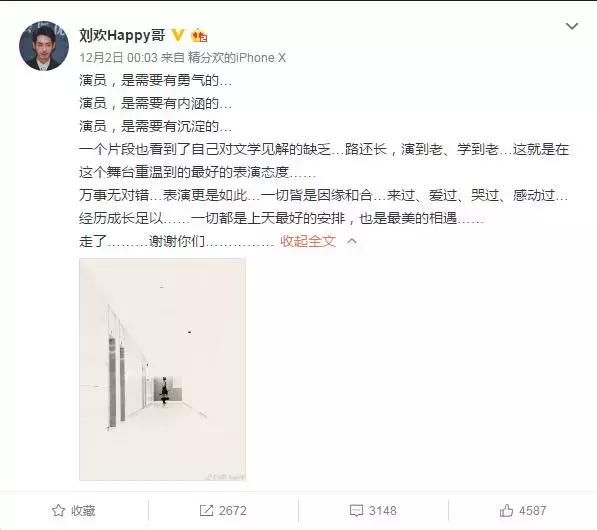Open the comments count 3148
This screenshot has height=530, width=597.
tap(382, 511)
